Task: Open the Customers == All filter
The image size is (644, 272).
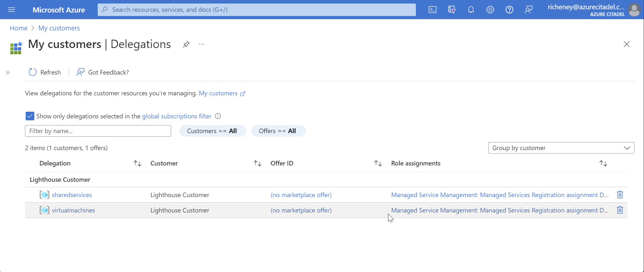Action: 212,131
